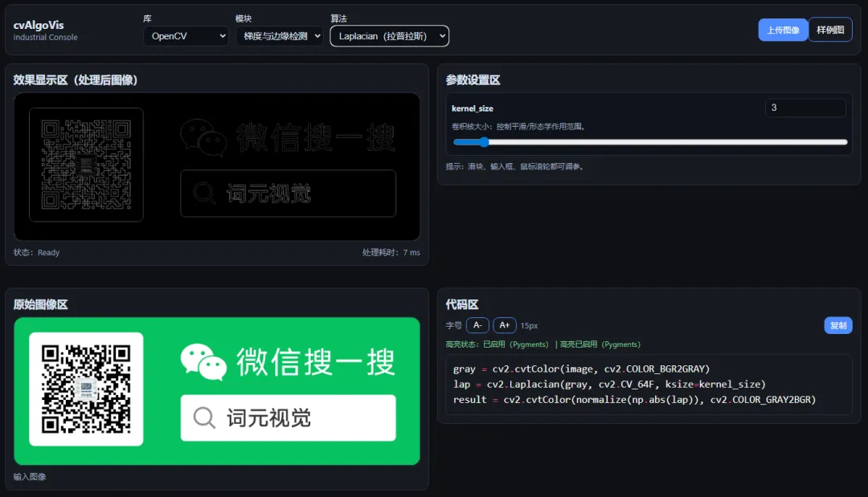
Task: Open the 梯度与边缘检测 module dropdown
Action: coord(280,36)
